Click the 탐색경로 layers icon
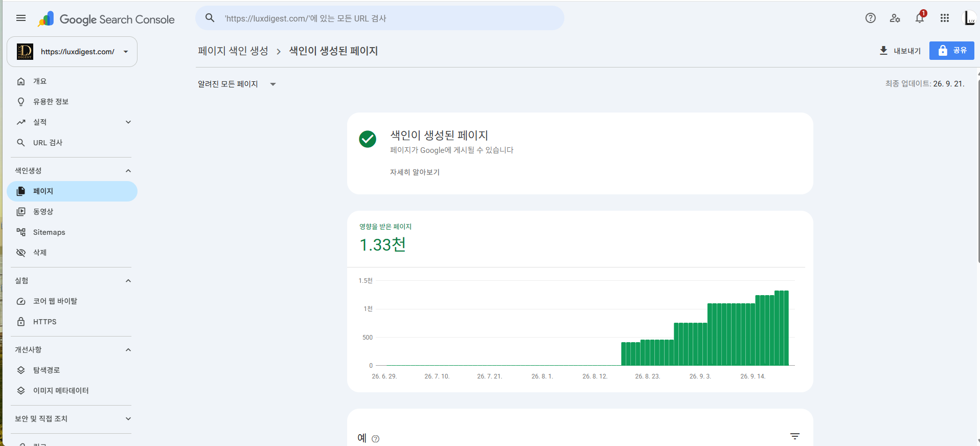The width and height of the screenshot is (980, 446). [x=21, y=370]
